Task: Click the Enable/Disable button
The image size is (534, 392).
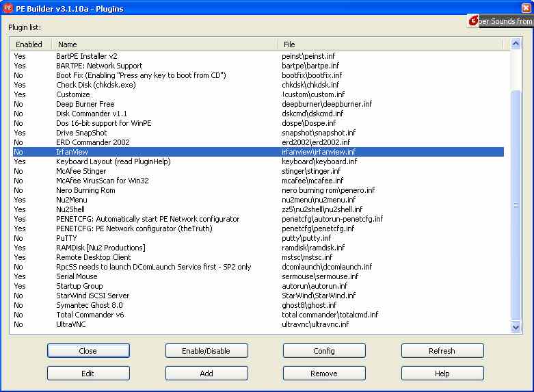Action: (x=206, y=351)
